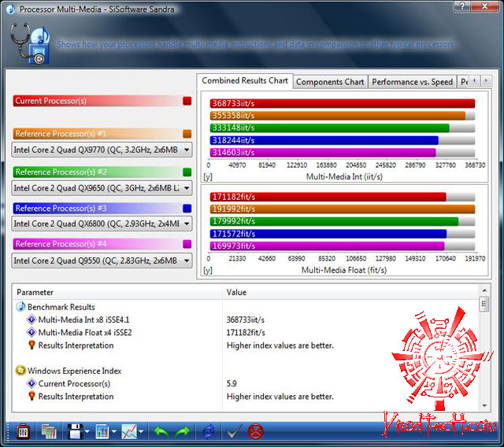The width and height of the screenshot is (504, 447).
Task: Click the help question mark button
Action: point(462,6)
